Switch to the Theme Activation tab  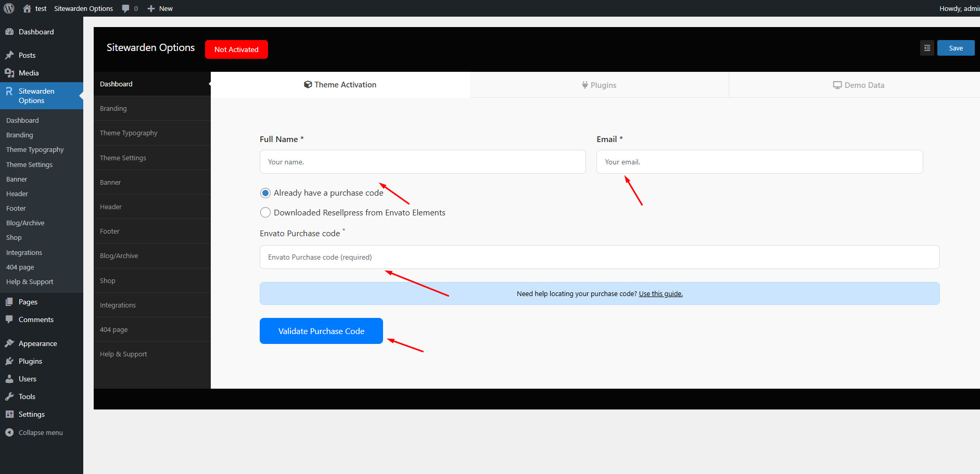click(x=340, y=85)
